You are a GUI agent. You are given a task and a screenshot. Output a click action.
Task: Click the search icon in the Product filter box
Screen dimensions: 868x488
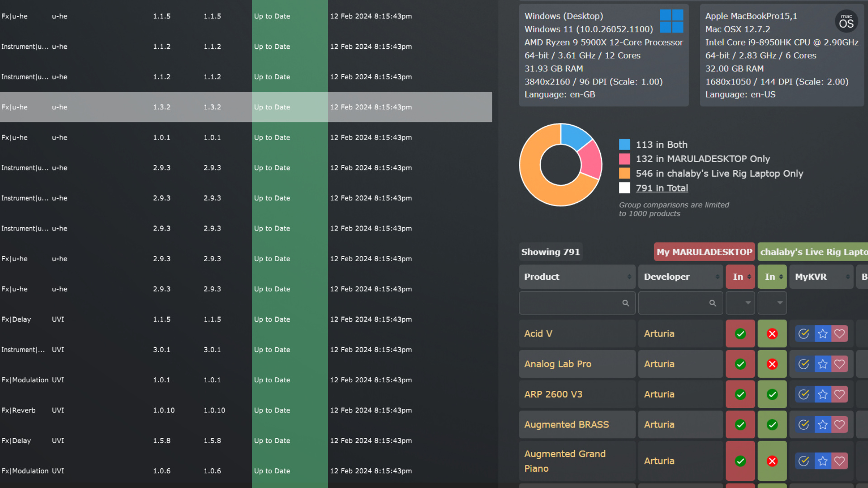626,303
